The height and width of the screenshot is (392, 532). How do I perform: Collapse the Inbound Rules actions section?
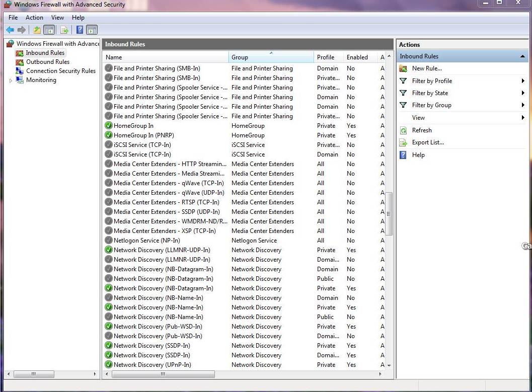pos(523,57)
